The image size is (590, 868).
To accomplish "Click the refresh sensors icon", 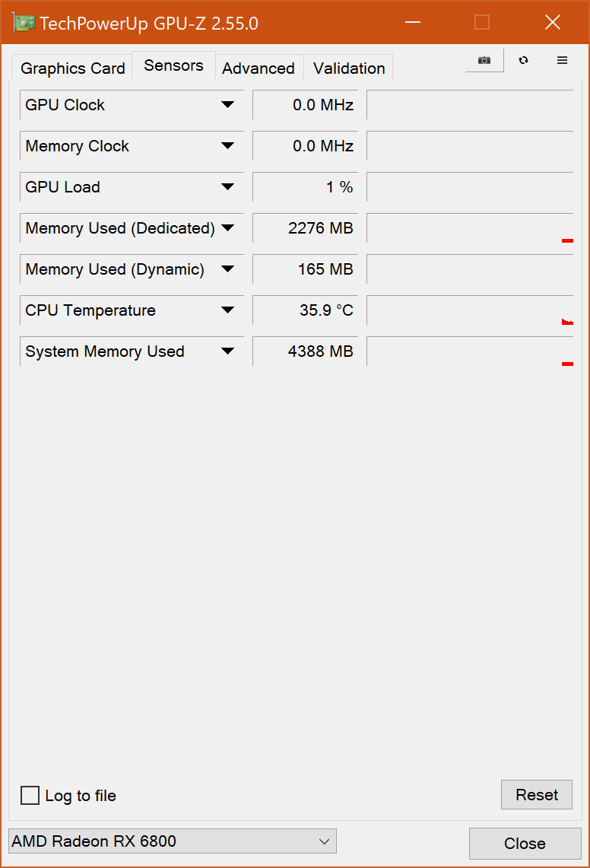I will 524,60.
